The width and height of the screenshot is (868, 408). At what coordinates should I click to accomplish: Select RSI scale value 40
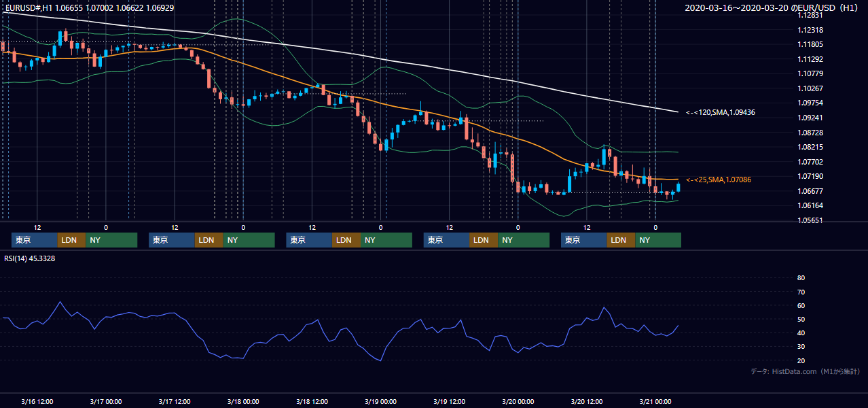point(801,333)
